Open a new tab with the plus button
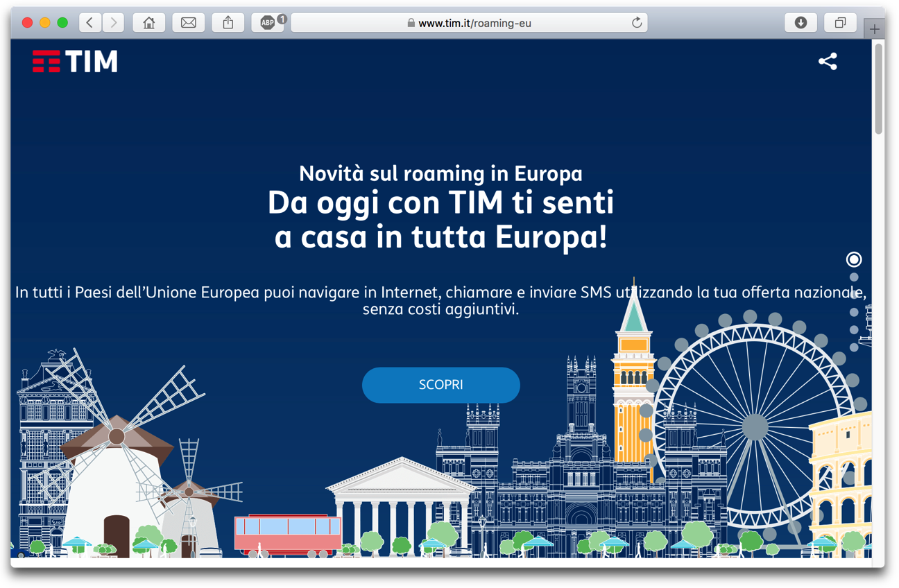The height and width of the screenshot is (588, 899). [x=874, y=29]
